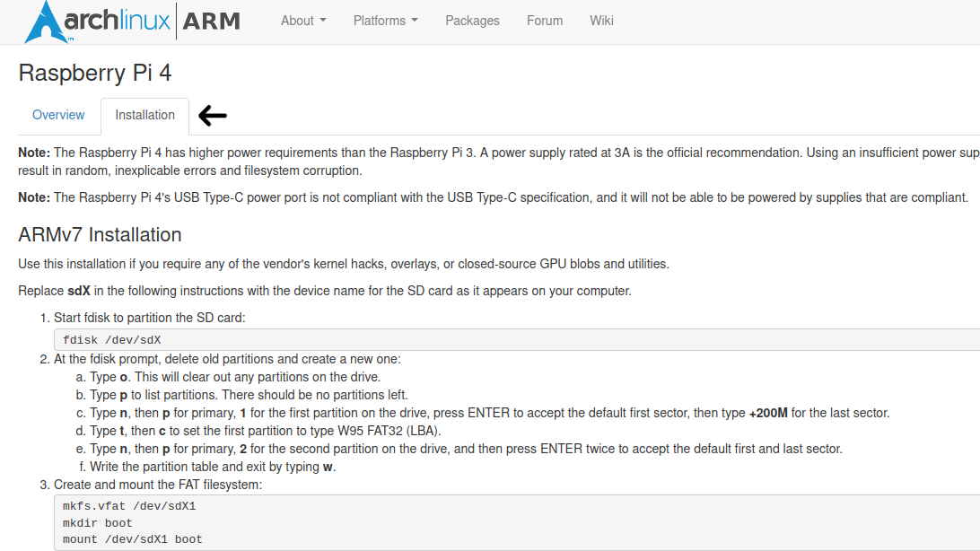Click the Arch Linux ARM logo
The image size is (980, 551).
[x=133, y=22]
